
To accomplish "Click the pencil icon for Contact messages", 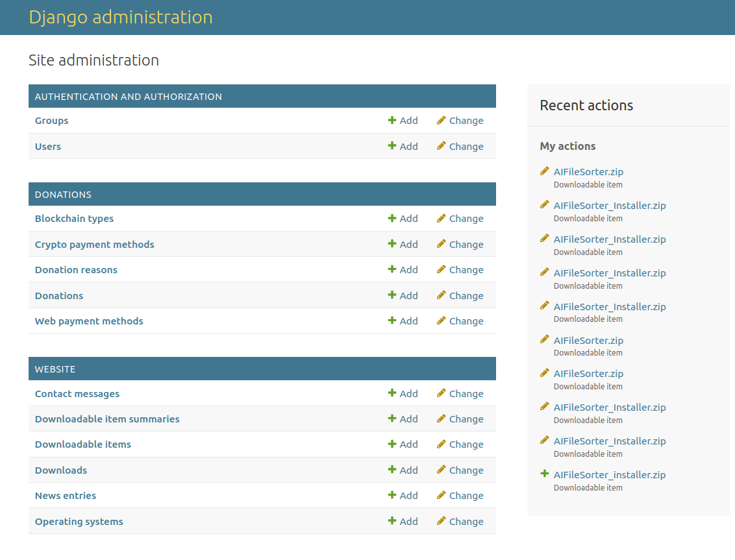I will coord(442,393).
